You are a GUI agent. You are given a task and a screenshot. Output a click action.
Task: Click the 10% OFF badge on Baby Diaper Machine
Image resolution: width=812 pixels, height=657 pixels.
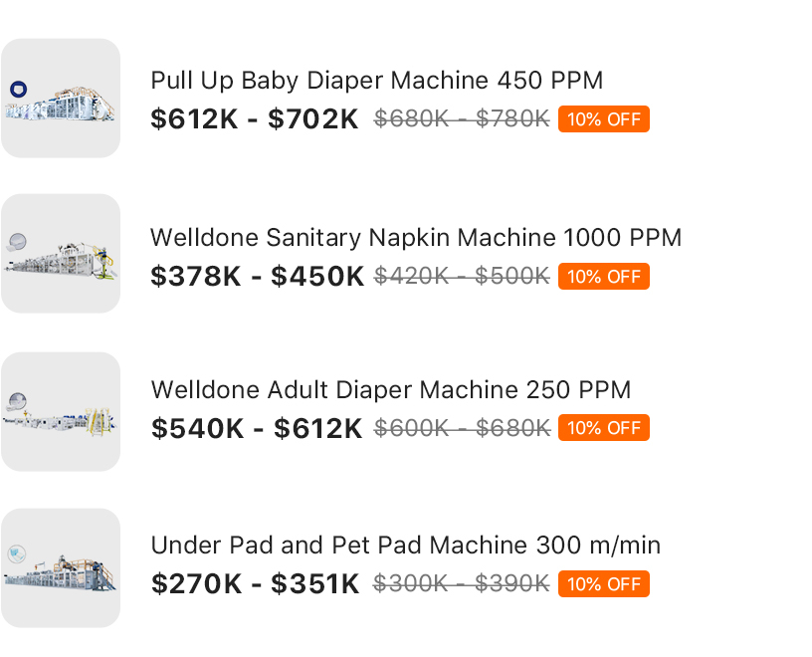[604, 119]
